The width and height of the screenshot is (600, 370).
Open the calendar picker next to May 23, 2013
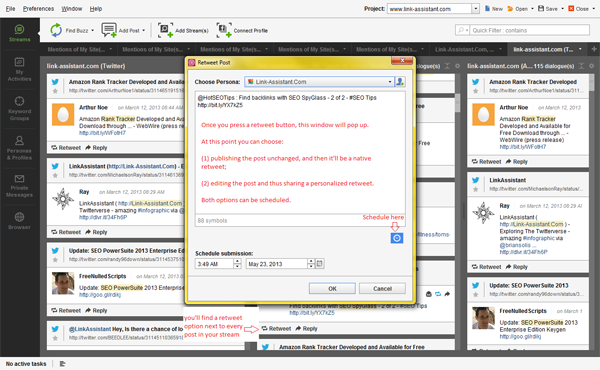pos(320,264)
